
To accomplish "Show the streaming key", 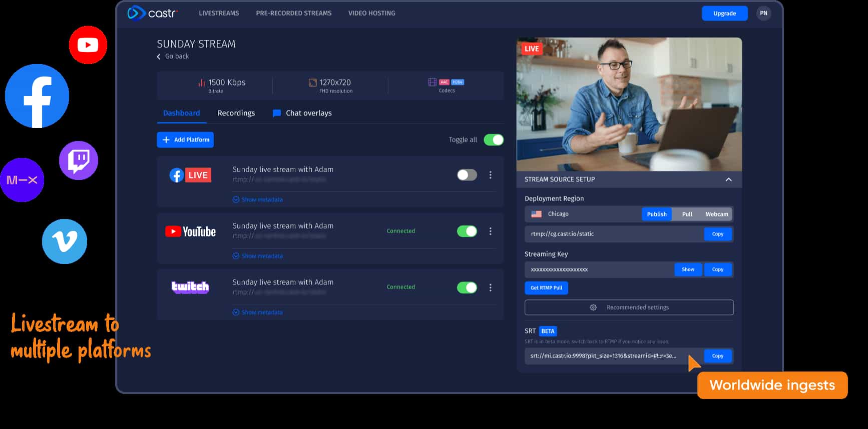I will [x=688, y=269].
